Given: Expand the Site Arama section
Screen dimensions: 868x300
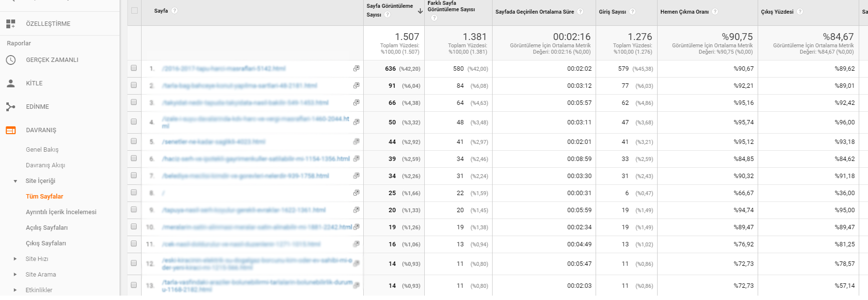Looking at the screenshot, I should (15, 275).
